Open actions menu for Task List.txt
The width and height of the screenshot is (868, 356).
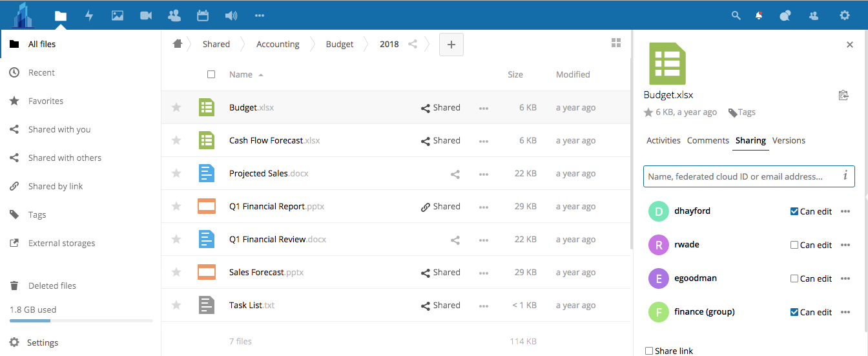click(x=484, y=306)
